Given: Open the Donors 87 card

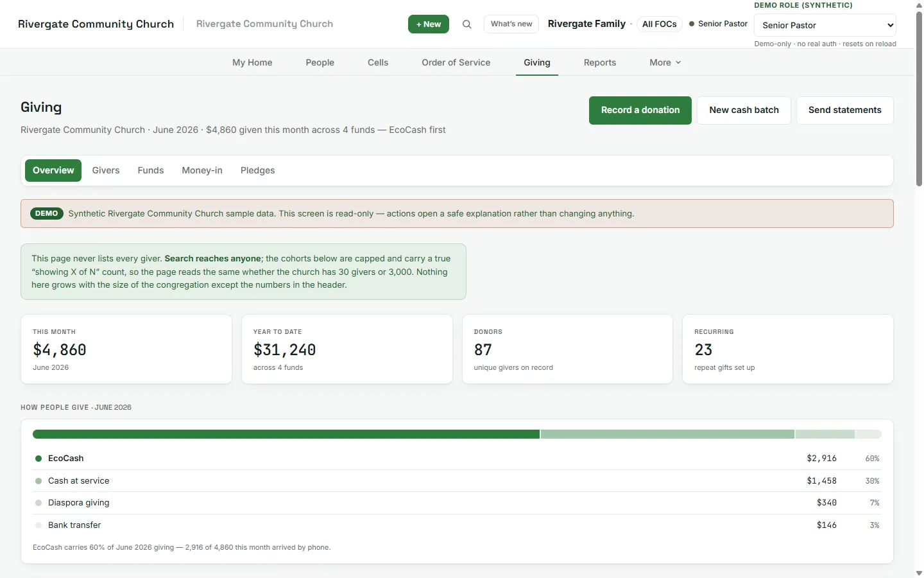Looking at the screenshot, I should [x=567, y=349].
